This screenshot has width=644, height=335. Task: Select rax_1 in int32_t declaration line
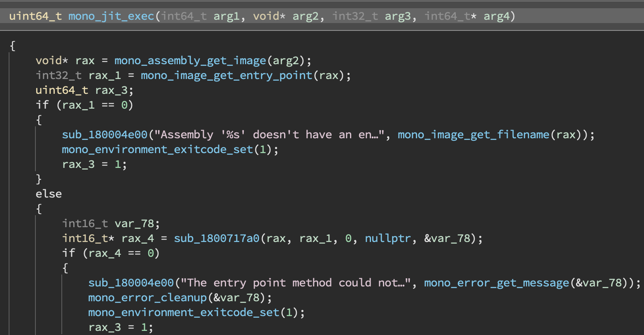pos(105,75)
